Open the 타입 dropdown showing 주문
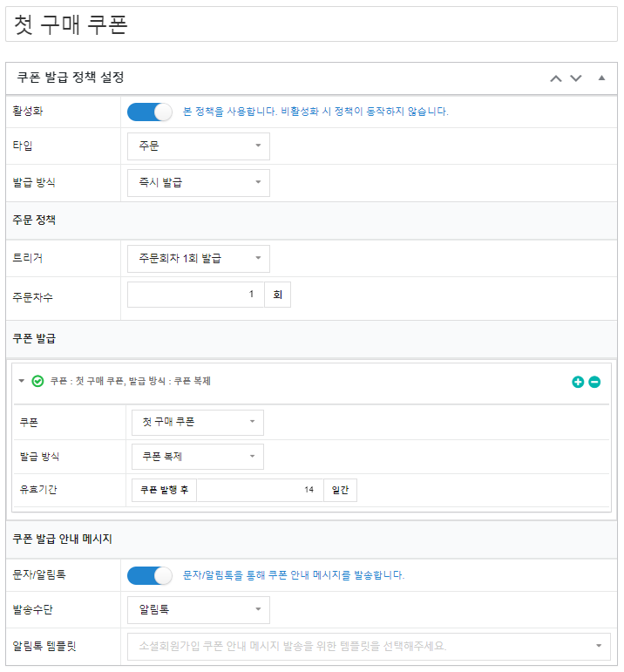 click(x=199, y=146)
